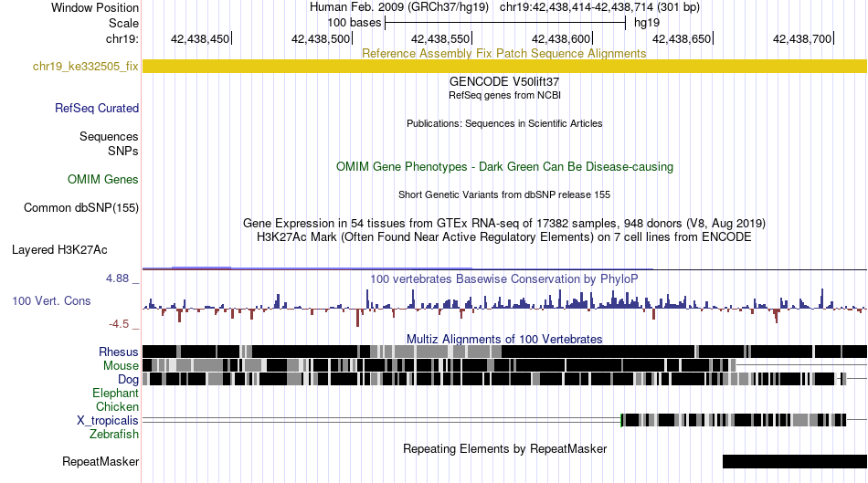868x483 pixels.
Task: Select the yellow fix patch alignment bar
Action: pyautogui.click(x=504, y=67)
